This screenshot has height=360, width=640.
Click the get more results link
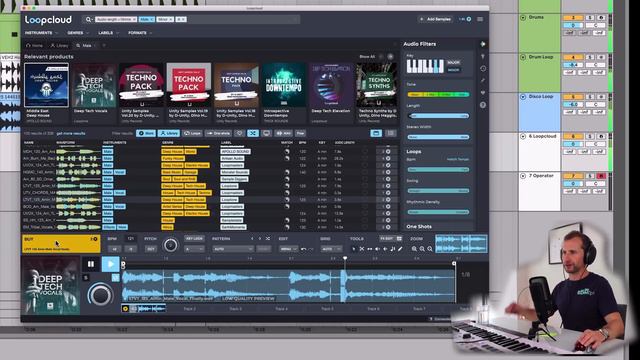(71, 133)
